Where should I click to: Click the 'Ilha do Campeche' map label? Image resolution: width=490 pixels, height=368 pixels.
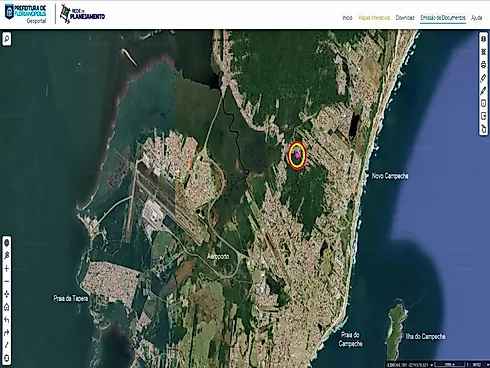tap(426, 336)
